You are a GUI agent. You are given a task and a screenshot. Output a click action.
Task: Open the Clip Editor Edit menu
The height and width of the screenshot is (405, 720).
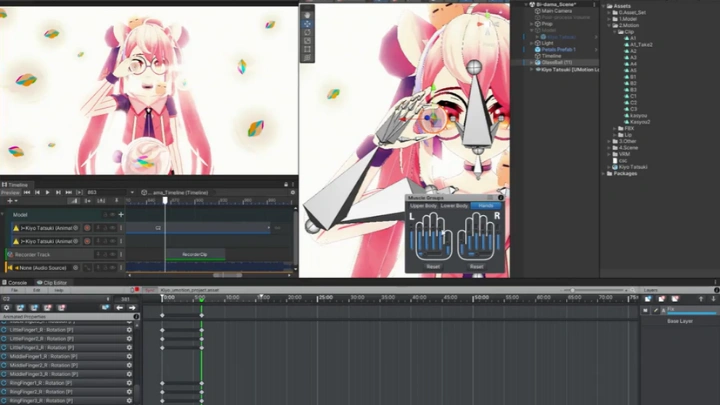[x=36, y=290]
